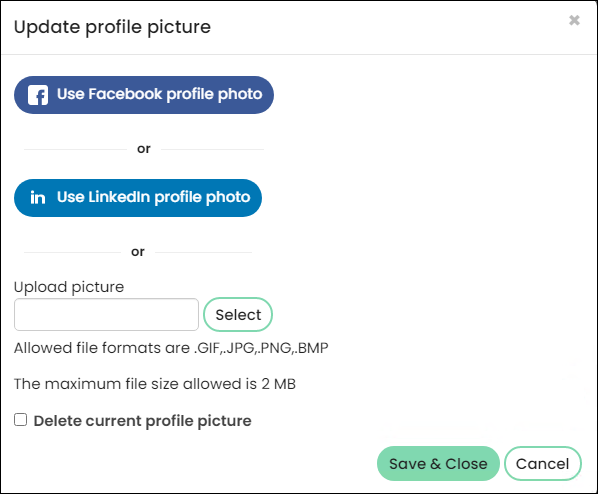
Task: Click the Facebook logo icon
Action: click(x=38, y=95)
